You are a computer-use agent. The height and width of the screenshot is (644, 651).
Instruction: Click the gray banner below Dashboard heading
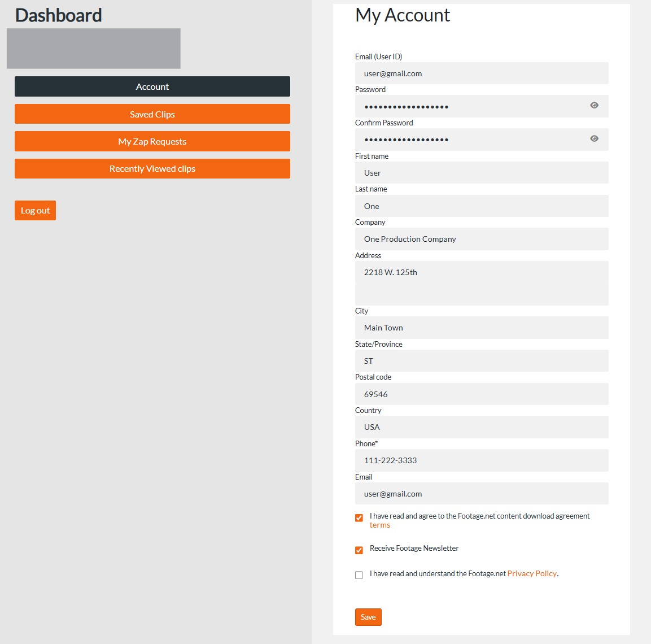[93, 49]
